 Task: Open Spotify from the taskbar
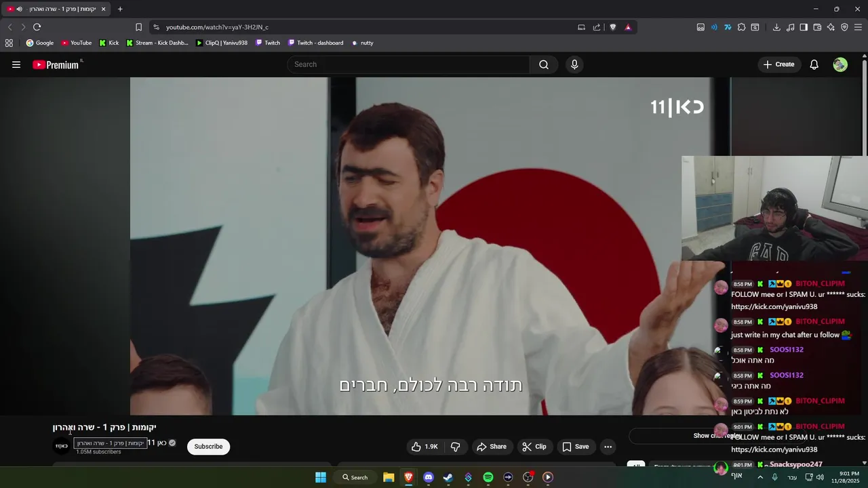coord(488,477)
